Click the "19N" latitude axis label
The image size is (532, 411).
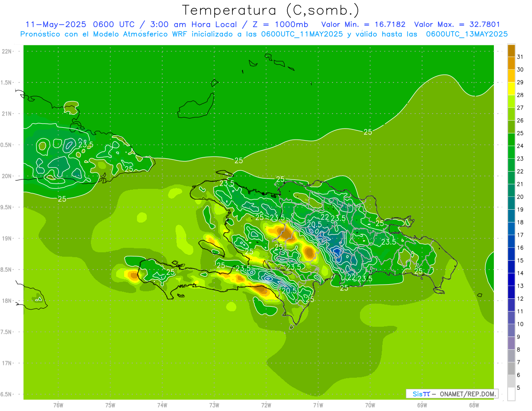7,239
